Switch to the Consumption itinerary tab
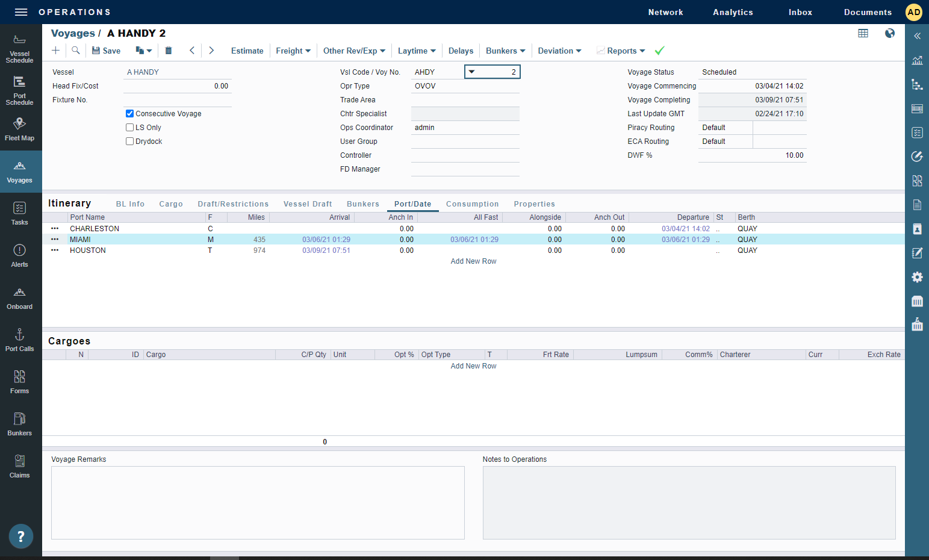 (x=472, y=204)
